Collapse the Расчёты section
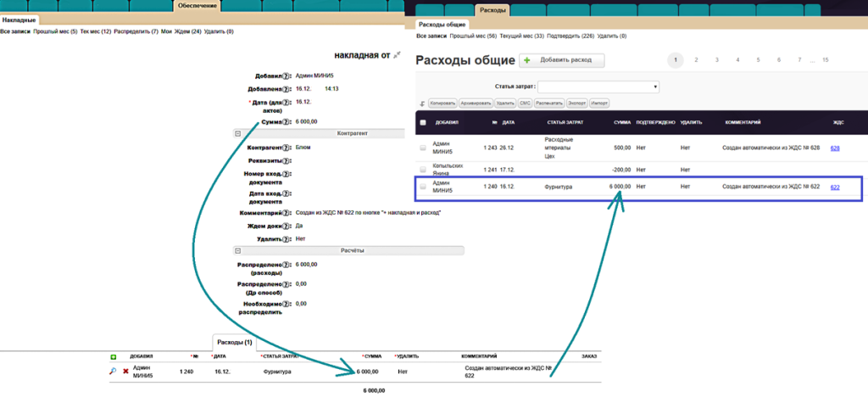Viewport: 868px width, 397px height. tap(238, 251)
